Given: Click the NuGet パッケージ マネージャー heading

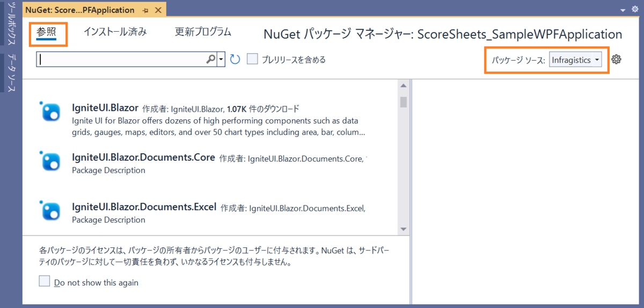Looking at the screenshot, I should click(443, 34).
